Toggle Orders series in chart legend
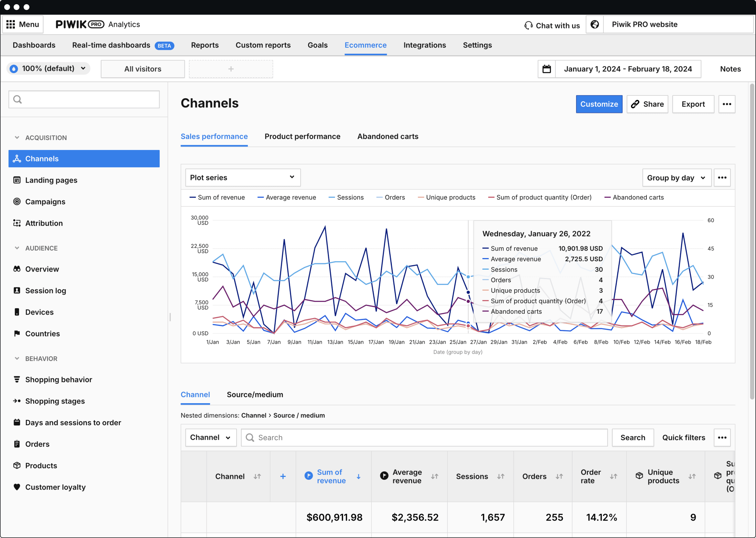The width and height of the screenshot is (756, 538). pos(390,198)
